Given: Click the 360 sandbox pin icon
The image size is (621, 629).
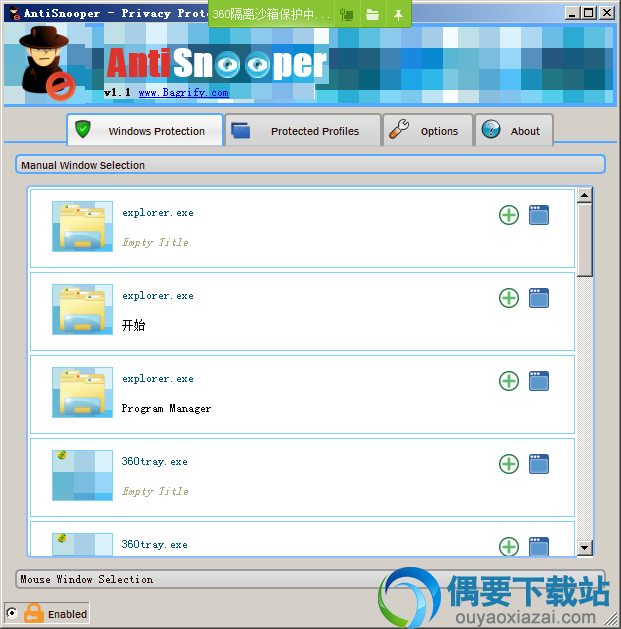Looking at the screenshot, I should pyautogui.click(x=398, y=15).
